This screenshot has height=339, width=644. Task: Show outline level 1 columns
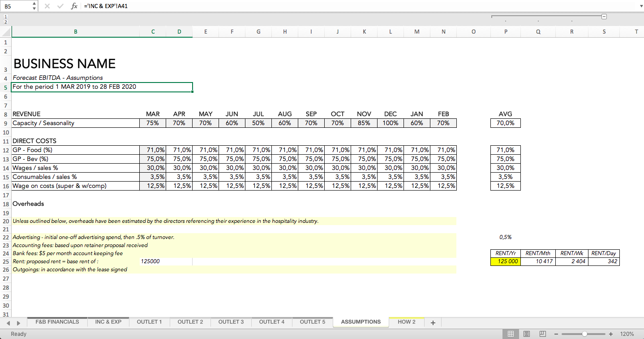click(x=5, y=17)
